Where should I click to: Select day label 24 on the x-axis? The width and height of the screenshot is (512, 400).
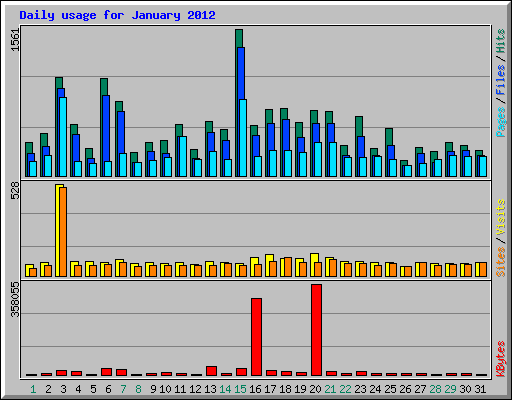coord(375,389)
